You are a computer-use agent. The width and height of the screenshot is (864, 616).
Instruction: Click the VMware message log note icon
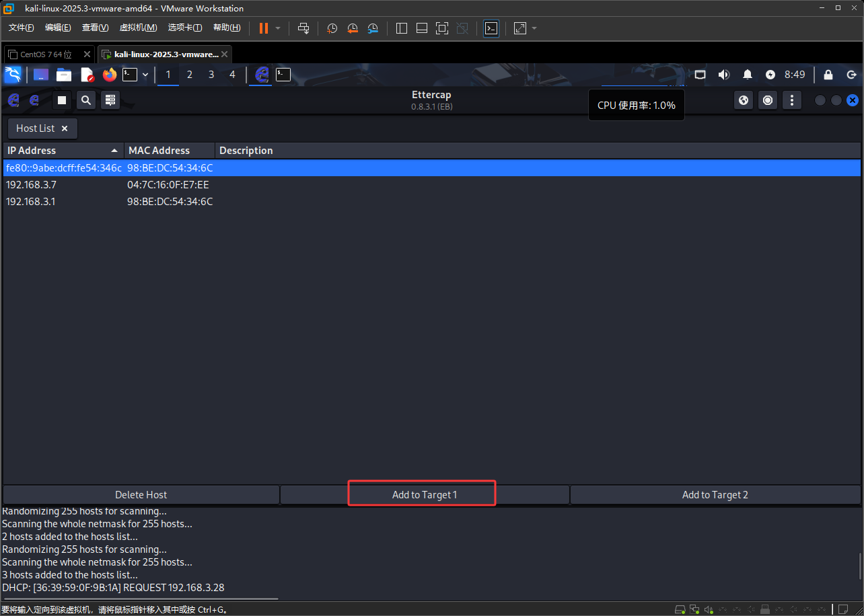click(x=842, y=609)
